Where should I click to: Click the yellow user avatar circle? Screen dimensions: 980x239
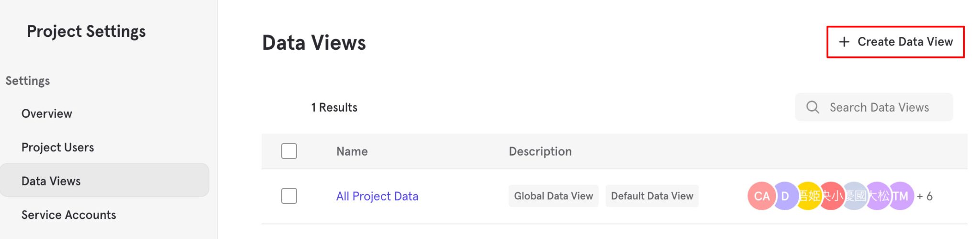tap(809, 196)
